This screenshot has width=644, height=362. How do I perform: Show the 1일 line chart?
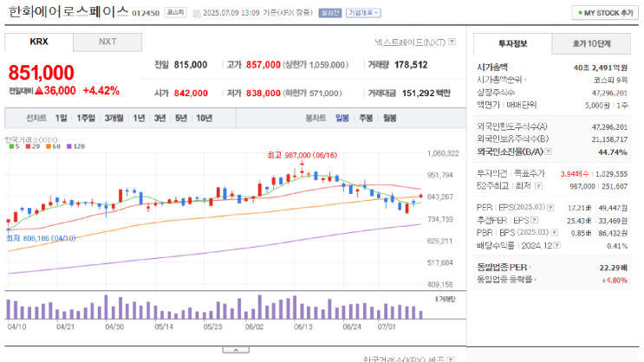[x=62, y=118]
